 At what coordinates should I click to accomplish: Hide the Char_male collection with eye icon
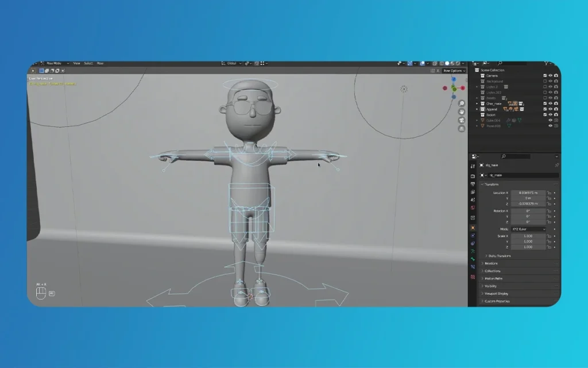(x=551, y=103)
